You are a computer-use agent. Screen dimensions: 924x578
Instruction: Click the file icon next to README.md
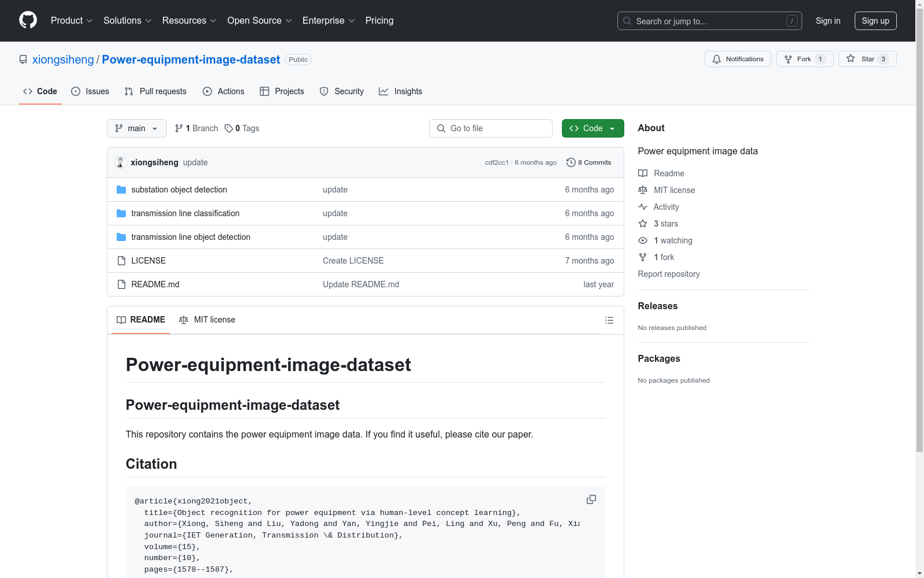pyautogui.click(x=121, y=284)
